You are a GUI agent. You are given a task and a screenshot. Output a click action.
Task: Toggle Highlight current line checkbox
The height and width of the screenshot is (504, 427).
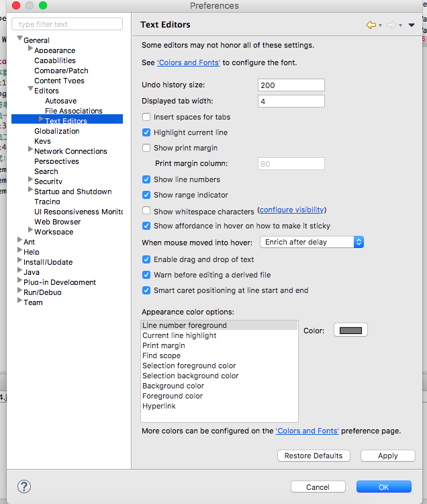146,132
